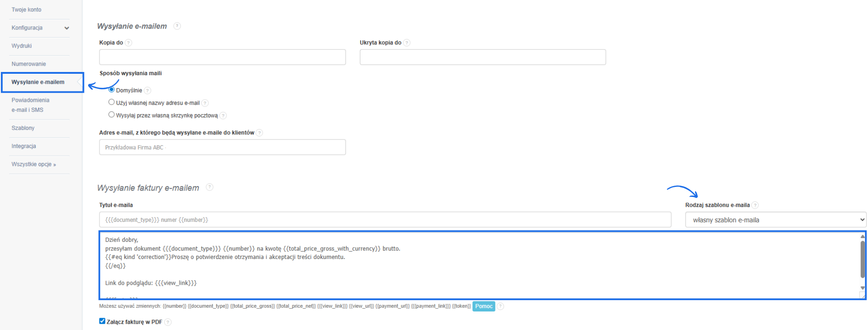Viewport: 868px width, 330px height.
Task: Click help icon beside Ukryta kopia do
Action: click(407, 43)
